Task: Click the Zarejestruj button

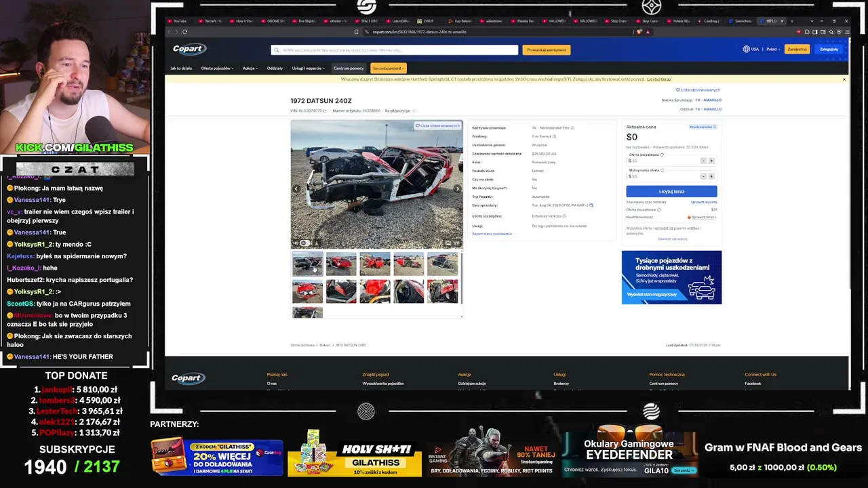Action: (x=797, y=49)
